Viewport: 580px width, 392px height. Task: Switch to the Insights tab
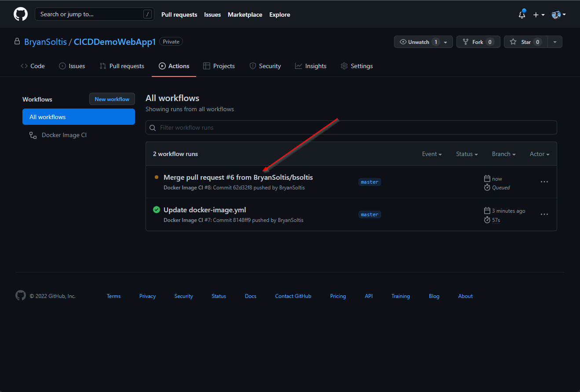pos(311,66)
